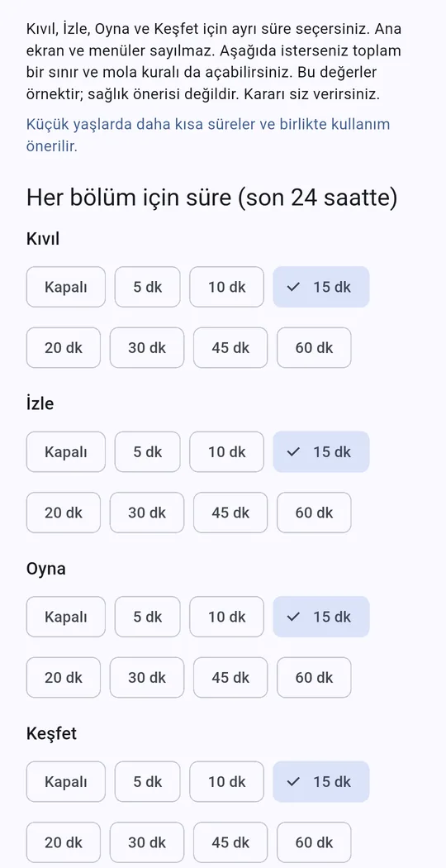This screenshot has height=868, width=446.
Task: Set Keşfet duration to 10 dk
Action: point(227,782)
